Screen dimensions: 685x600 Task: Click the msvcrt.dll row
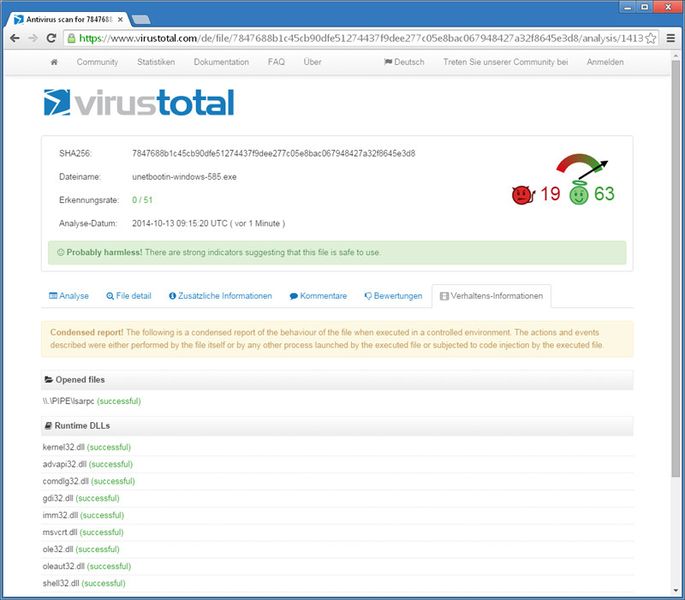[337, 532]
